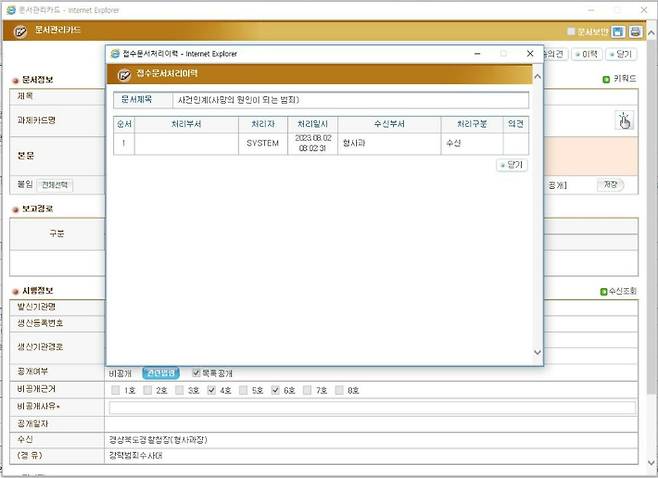Click the 접수문서처리이력 popup logo icon
The width and height of the screenshot is (658, 478).
pos(125,74)
